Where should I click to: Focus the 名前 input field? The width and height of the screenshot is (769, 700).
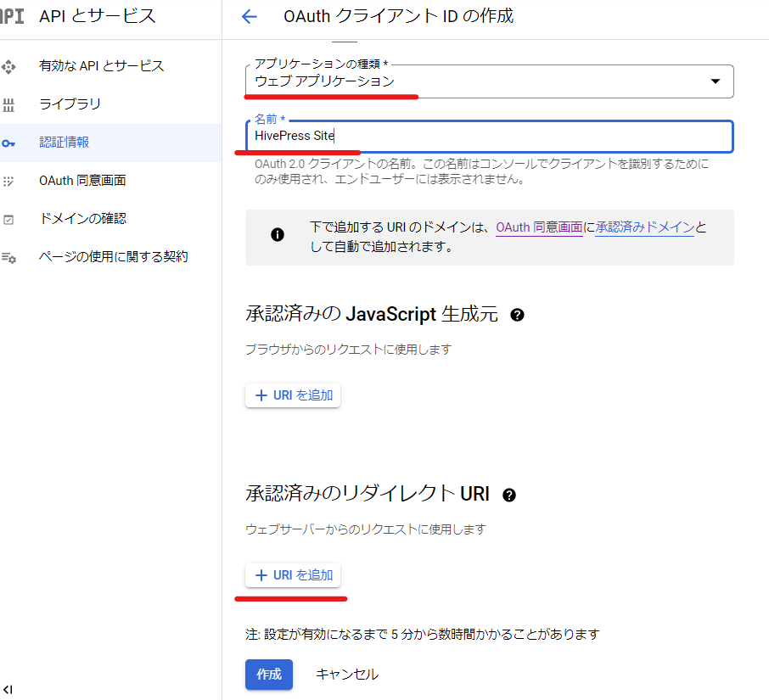point(490,137)
